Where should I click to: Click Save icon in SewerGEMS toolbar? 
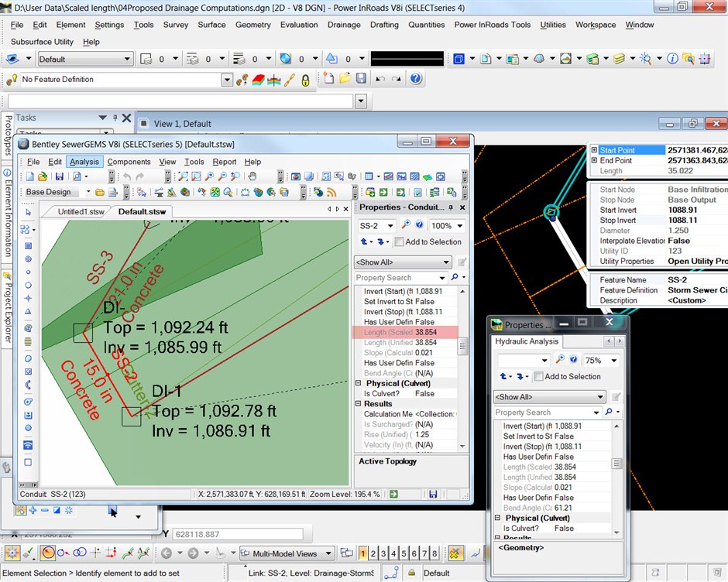(x=59, y=176)
